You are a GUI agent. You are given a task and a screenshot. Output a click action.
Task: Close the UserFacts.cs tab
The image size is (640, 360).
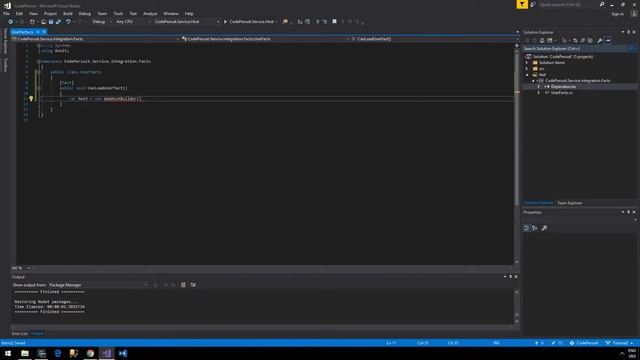pos(44,32)
